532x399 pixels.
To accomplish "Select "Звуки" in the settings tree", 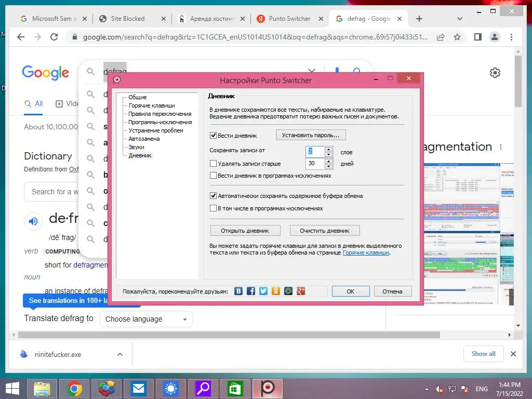I will coord(137,147).
